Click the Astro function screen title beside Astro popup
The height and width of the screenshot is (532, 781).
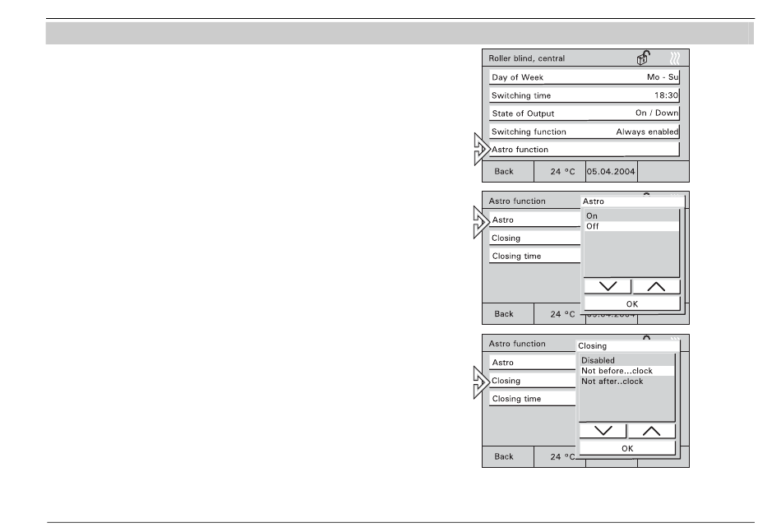pos(517,201)
